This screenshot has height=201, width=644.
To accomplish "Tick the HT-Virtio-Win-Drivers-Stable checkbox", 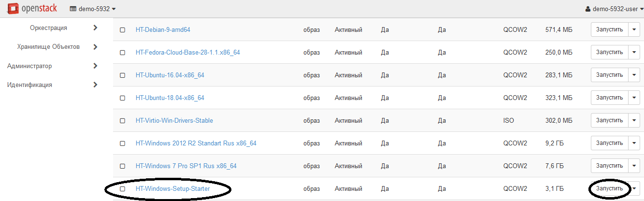I will point(122,121).
